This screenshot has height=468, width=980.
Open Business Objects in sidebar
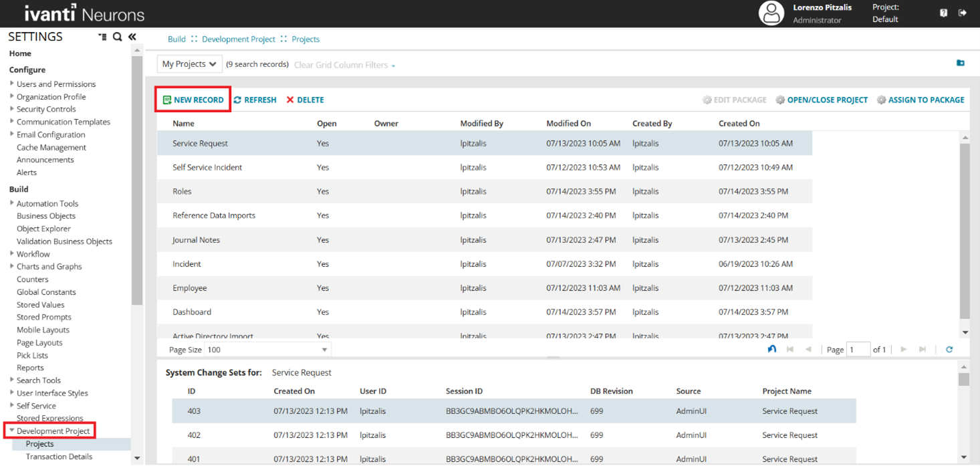pos(46,216)
